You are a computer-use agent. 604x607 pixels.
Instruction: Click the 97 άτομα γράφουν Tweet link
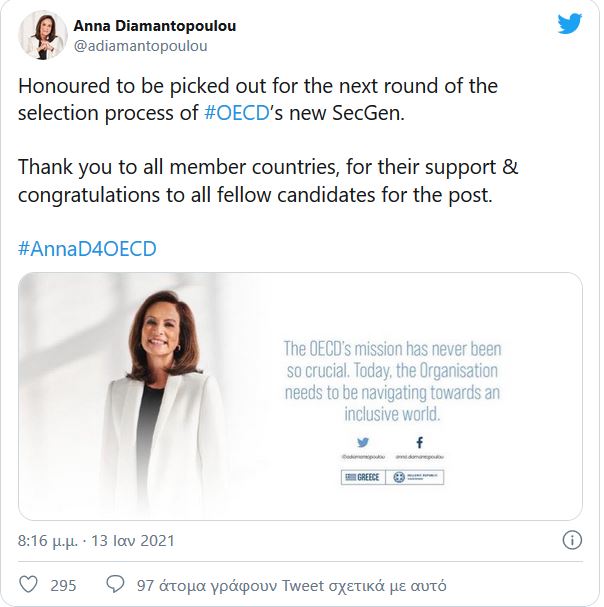(x=291, y=585)
